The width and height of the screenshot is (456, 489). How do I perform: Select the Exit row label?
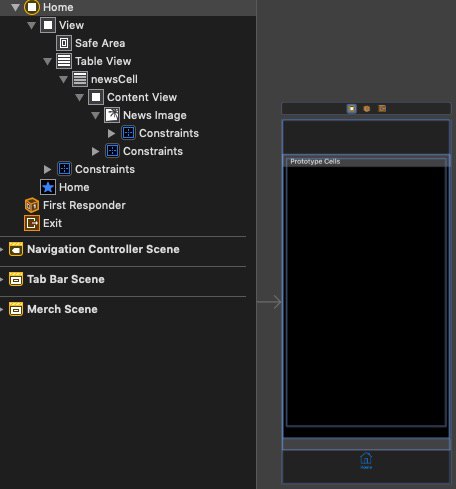52,223
